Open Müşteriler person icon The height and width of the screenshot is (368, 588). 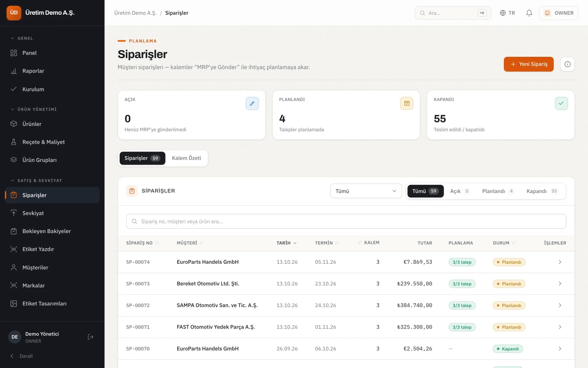(x=14, y=267)
